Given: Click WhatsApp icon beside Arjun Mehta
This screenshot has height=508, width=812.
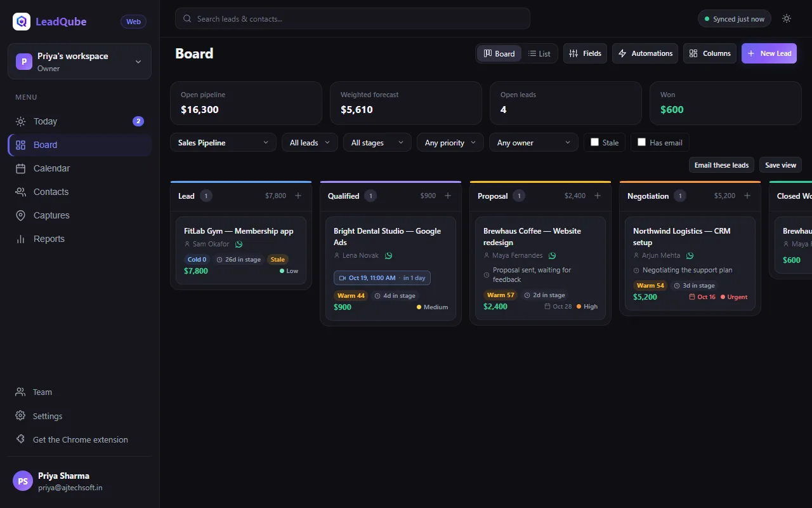Looking at the screenshot, I should (690, 255).
